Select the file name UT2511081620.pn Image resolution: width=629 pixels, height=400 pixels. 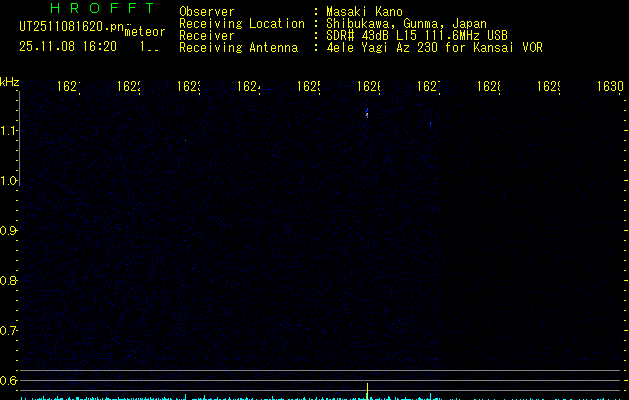(x=71, y=27)
